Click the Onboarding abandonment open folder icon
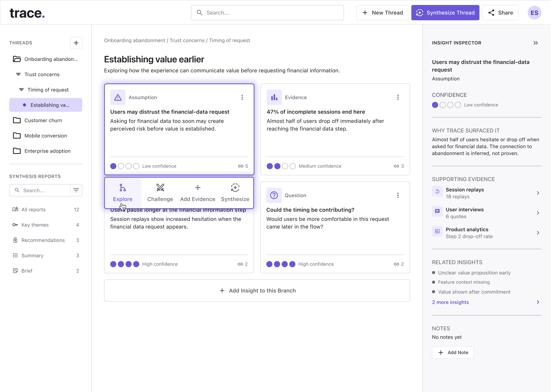551x392 pixels. (17, 59)
